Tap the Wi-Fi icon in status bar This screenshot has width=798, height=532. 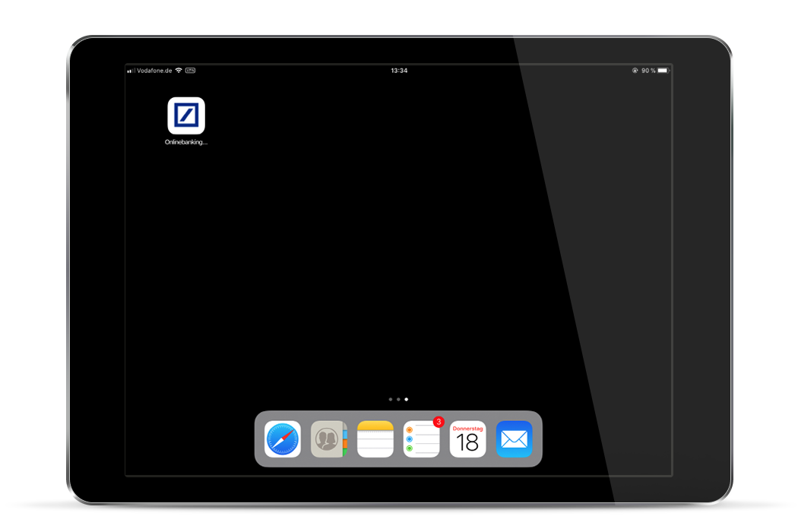click(179, 70)
